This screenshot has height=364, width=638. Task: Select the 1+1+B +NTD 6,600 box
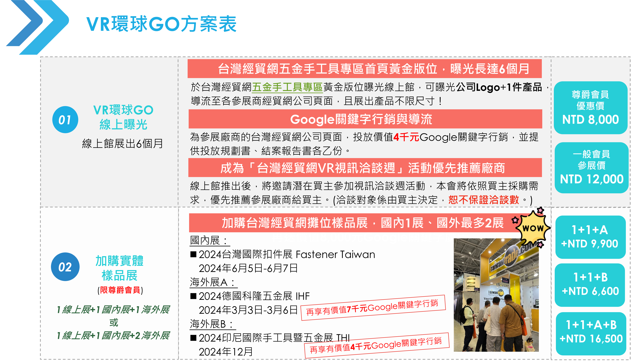590,285
